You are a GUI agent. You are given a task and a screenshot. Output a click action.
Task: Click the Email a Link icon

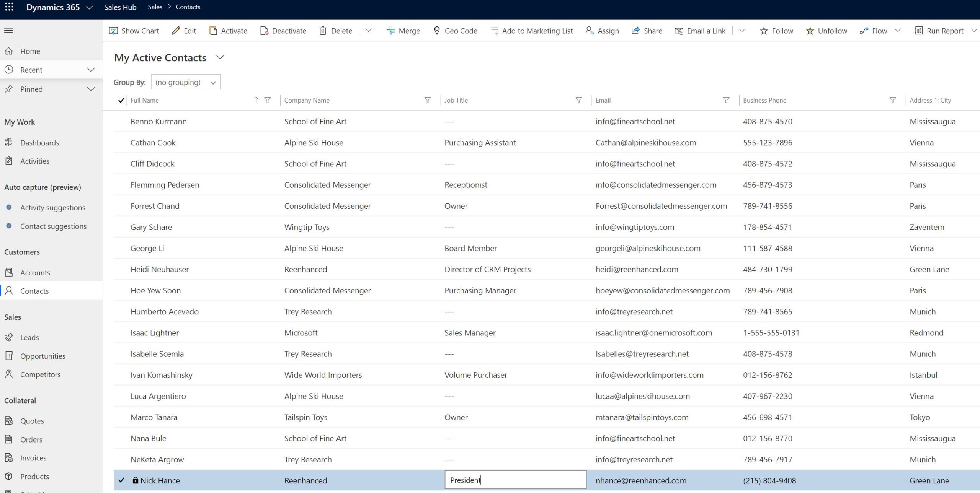point(679,31)
